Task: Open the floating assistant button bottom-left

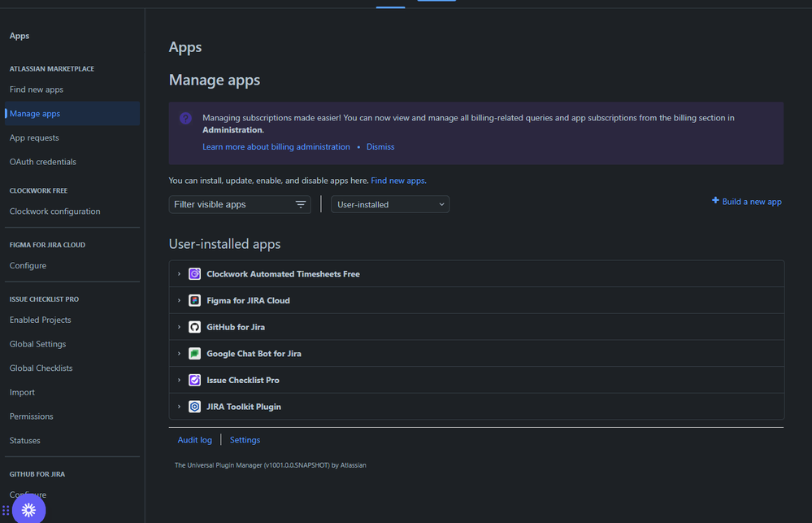Action: tap(29, 509)
